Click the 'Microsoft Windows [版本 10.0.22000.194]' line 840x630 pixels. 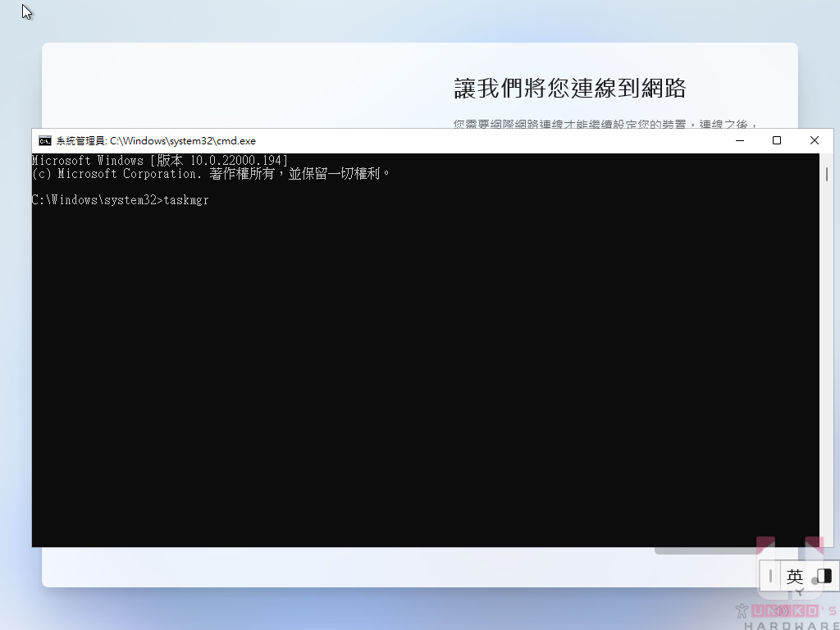click(160, 160)
